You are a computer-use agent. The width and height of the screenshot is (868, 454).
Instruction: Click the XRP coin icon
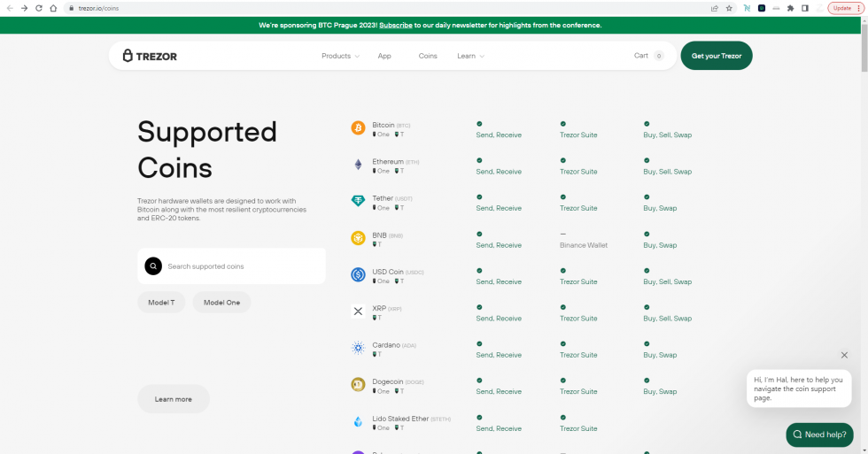click(358, 311)
